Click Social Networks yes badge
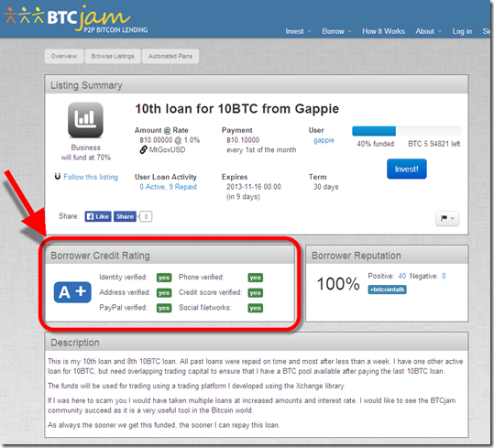Image resolution: width=494 pixels, height=448 pixels. point(255,308)
